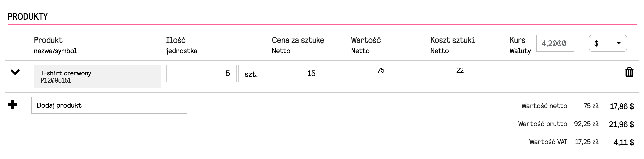The image size is (644, 159).
Task: Click the Wartość VAT total 4,11 $
Action: (x=624, y=142)
